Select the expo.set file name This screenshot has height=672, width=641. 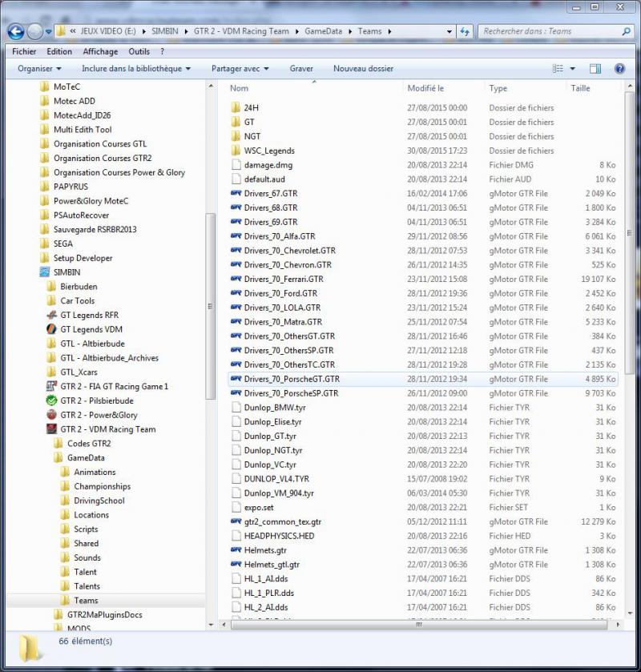(259, 508)
